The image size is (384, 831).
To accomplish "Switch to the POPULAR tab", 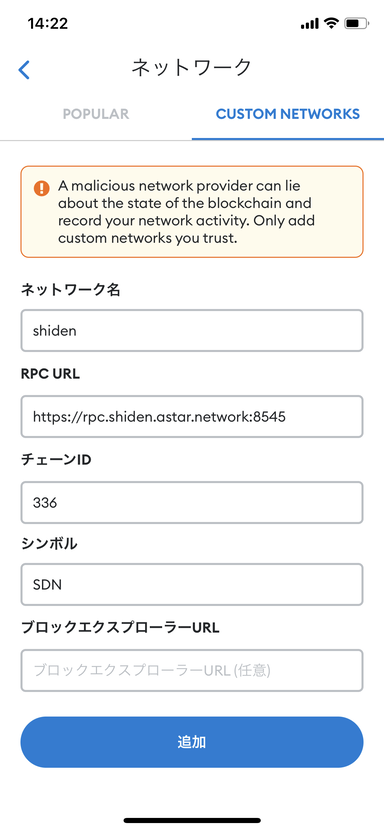I will pyautogui.click(x=96, y=114).
